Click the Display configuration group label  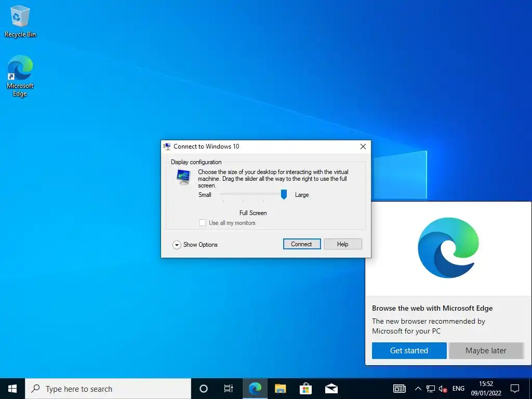196,162
